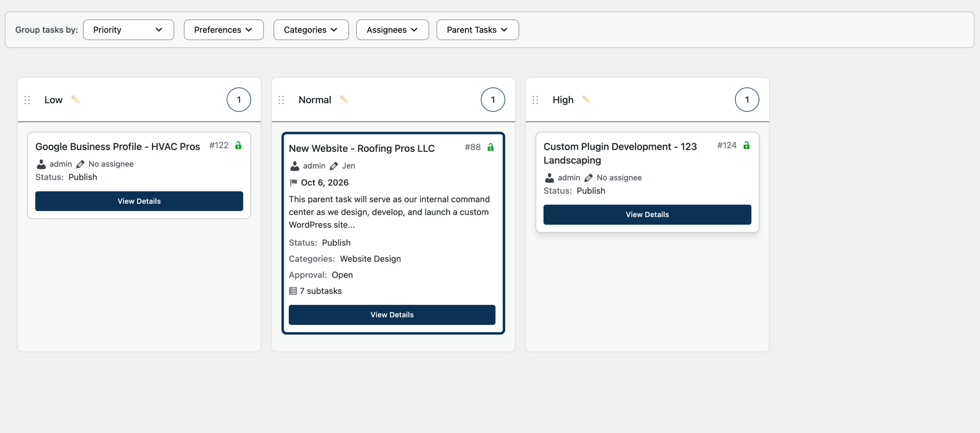Click green lock icon on task #88
This screenshot has width=980, height=433.
(490, 147)
